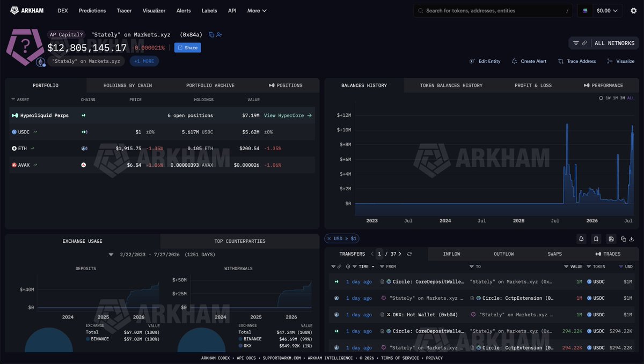Viewport: 644px width, 364px height.
Task: Open the Predictions menu item
Action: click(92, 11)
